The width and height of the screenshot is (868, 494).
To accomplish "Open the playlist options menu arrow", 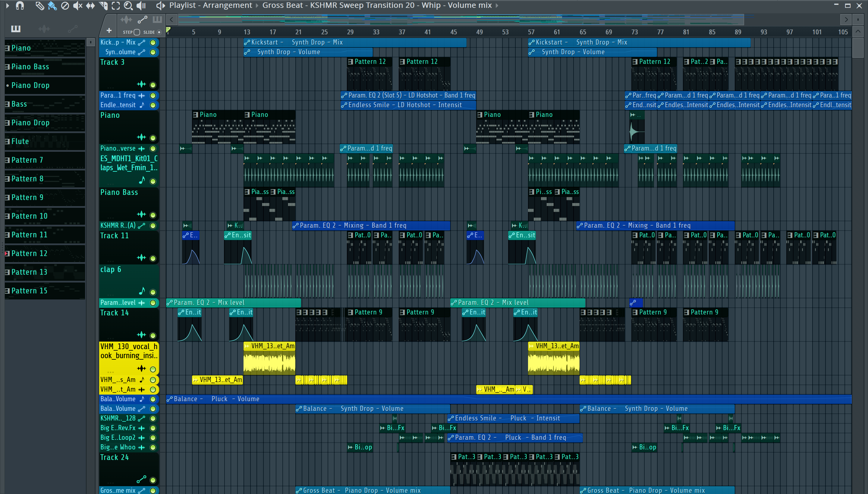I will click(x=7, y=5).
